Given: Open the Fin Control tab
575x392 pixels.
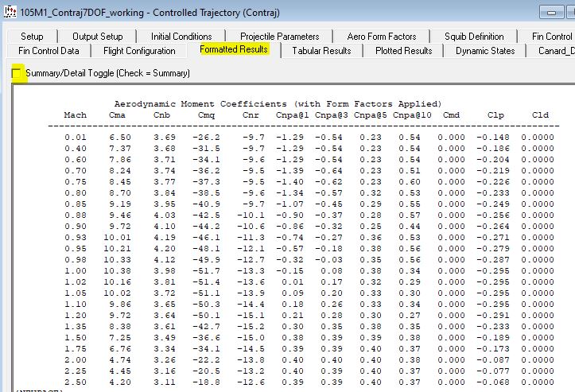Looking at the screenshot, I should click(550, 37).
